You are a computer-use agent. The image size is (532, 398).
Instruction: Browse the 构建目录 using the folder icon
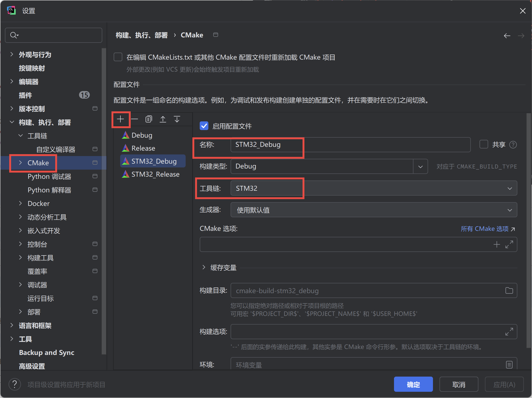pos(509,290)
